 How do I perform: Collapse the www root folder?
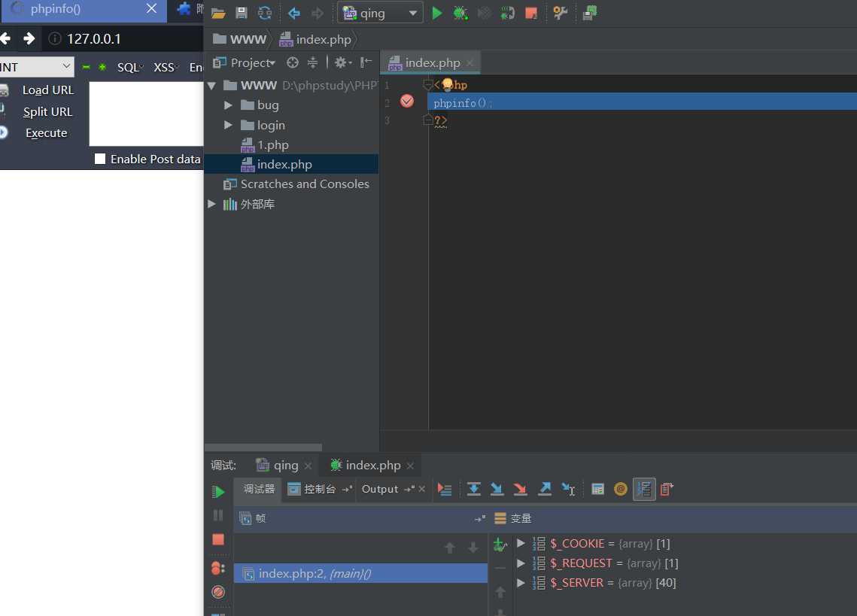[x=211, y=85]
